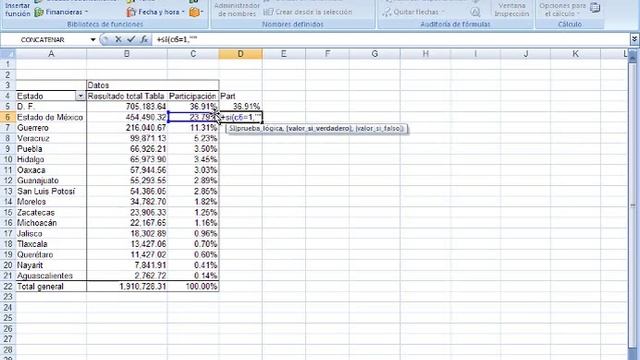Select row 6 header

7,117
